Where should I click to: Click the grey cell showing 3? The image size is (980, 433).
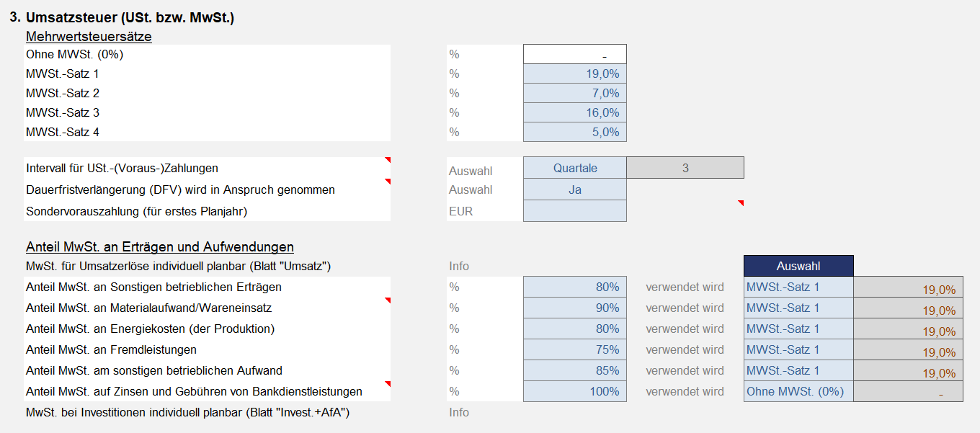point(685,168)
